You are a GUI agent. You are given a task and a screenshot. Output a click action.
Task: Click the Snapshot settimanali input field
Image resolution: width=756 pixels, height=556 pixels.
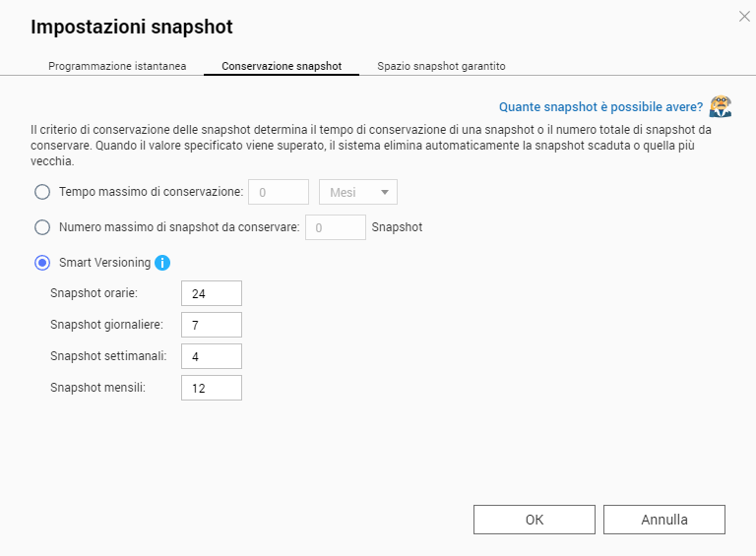[x=211, y=356]
